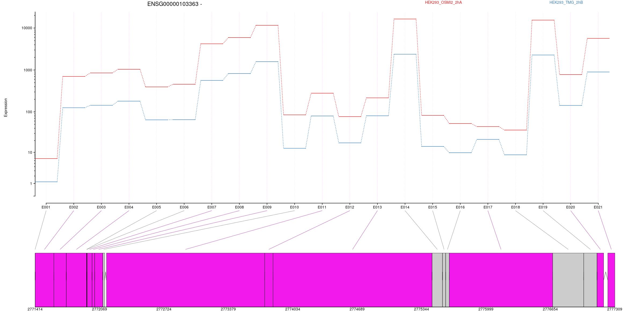Click the E014 exon label
Image resolution: width=644 pixels, height=322 pixels.
405,207
